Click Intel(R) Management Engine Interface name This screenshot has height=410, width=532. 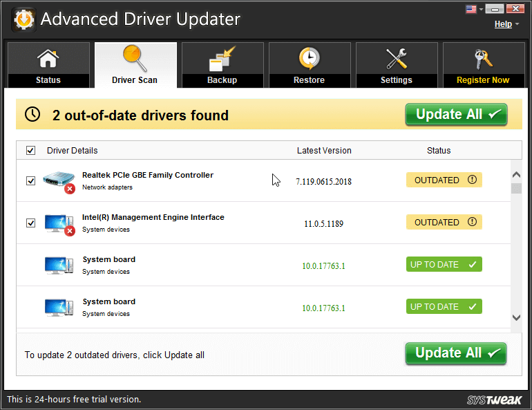153,217
